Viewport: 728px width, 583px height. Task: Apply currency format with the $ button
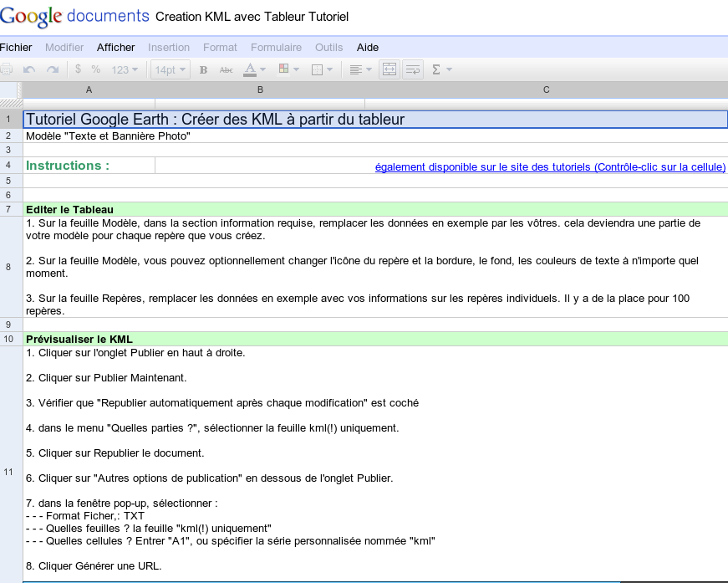click(x=78, y=69)
